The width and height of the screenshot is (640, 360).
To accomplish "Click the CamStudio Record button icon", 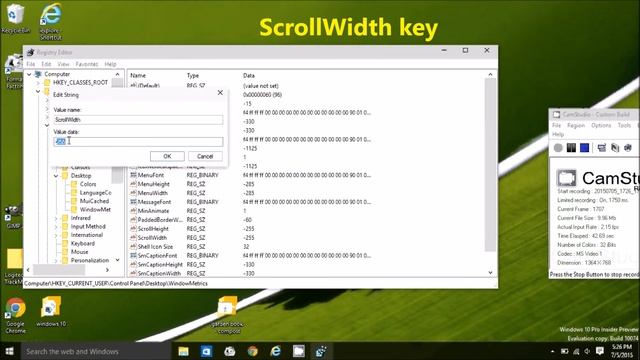I will tap(558, 148).
